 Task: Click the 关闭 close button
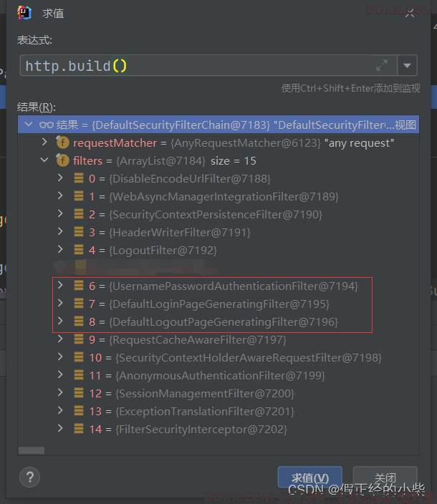click(385, 478)
